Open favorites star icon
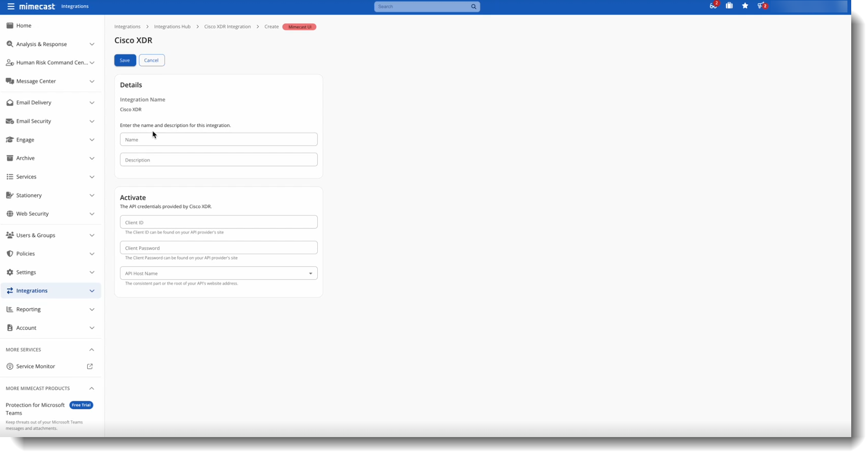Screen dimensions: 868x456 pyautogui.click(x=745, y=6)
